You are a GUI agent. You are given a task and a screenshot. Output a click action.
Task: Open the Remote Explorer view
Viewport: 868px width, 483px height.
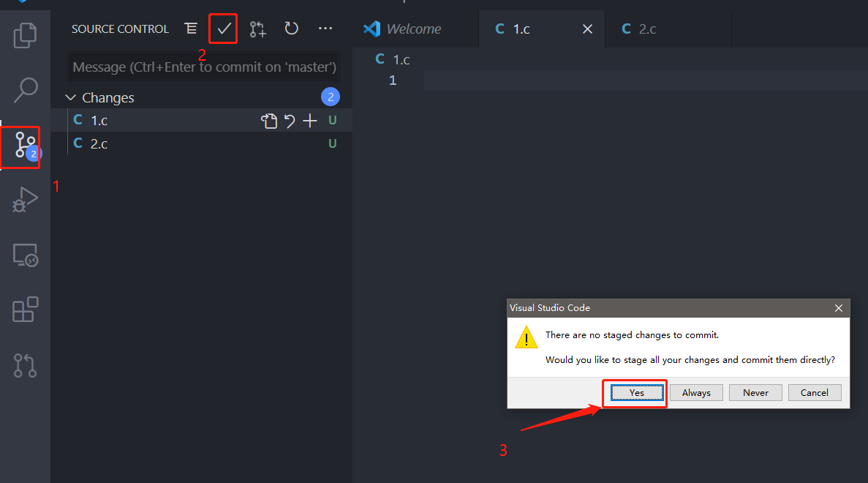pyautogui.click(x=25, y=255)
